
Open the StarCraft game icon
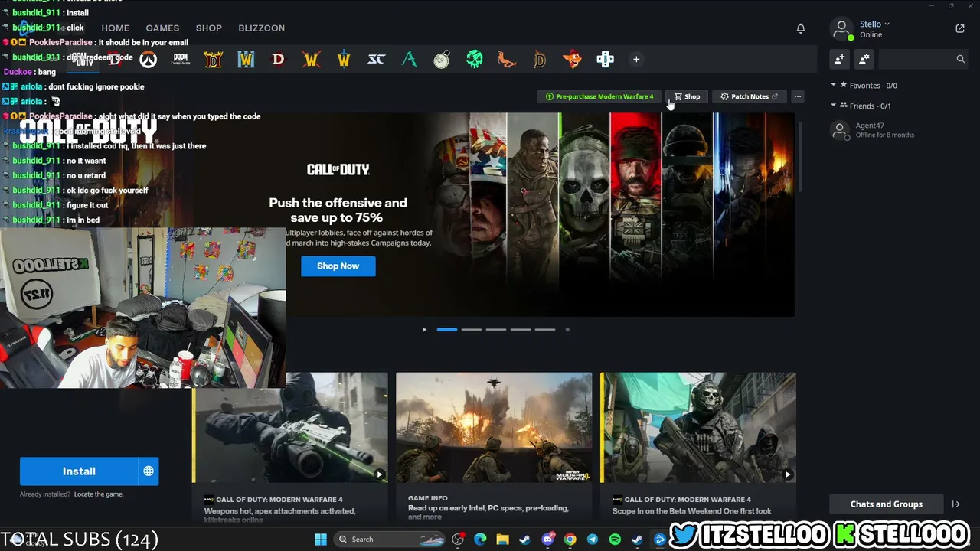point(376,59)
